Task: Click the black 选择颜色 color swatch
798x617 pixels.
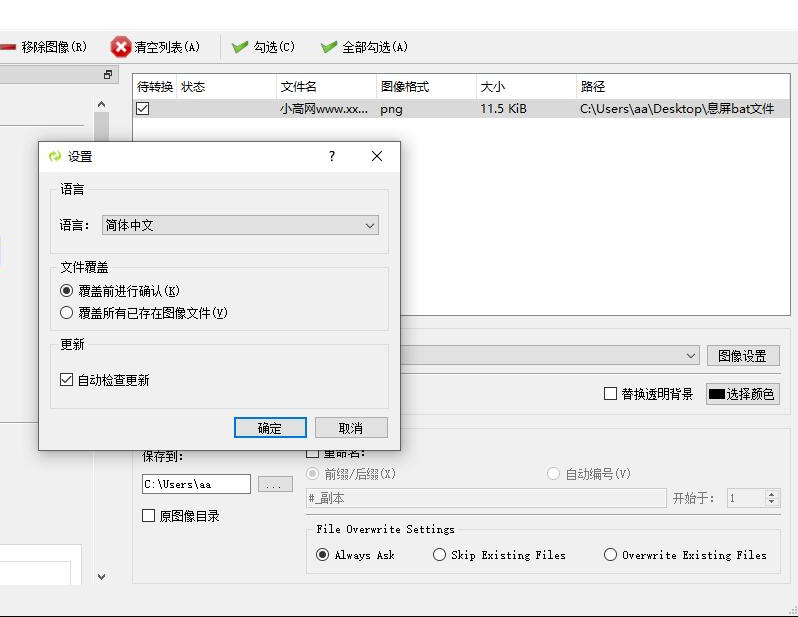Action: click(x=717, y=394)
